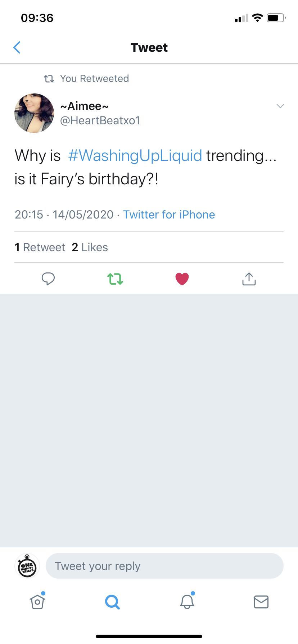Open share options with the share icon
This screenshot has width=298, height=644.
tap(249, 279)
